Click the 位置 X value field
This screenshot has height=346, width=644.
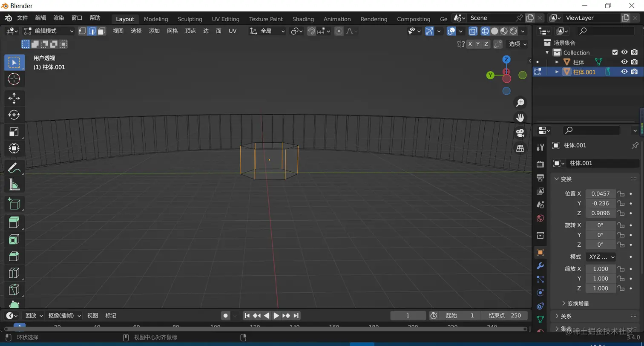[600, 193]
